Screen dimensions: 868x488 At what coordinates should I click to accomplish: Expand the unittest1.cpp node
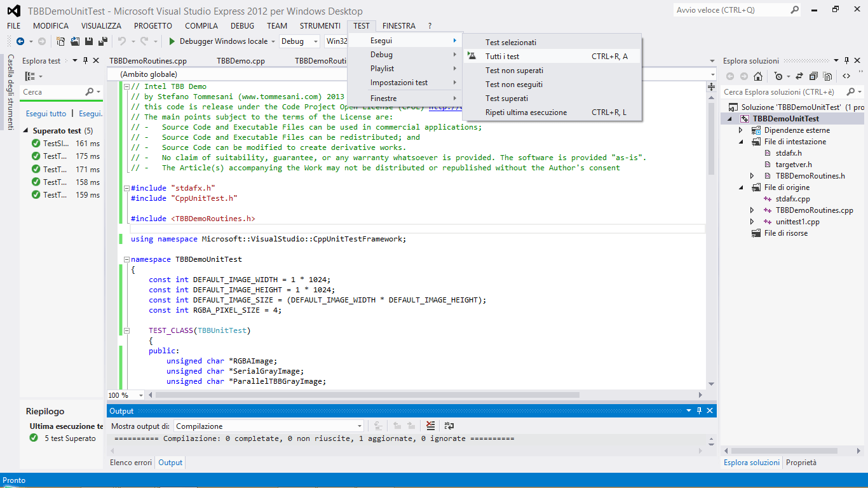click(x=752, y=222)
